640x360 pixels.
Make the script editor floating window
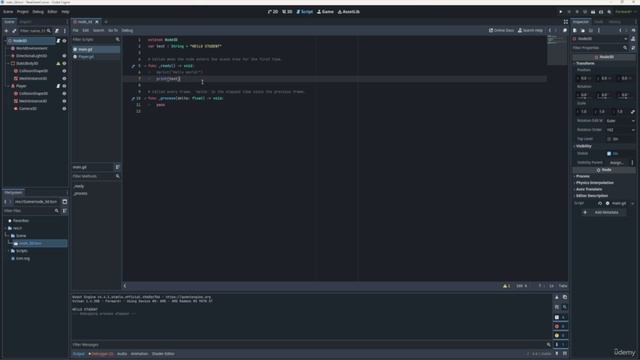point(565,30)
